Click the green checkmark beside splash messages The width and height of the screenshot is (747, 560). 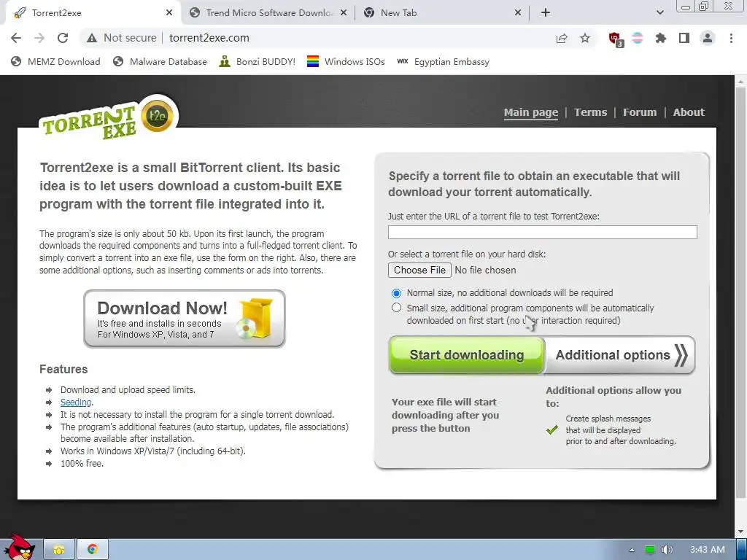[x=552, y=429]
